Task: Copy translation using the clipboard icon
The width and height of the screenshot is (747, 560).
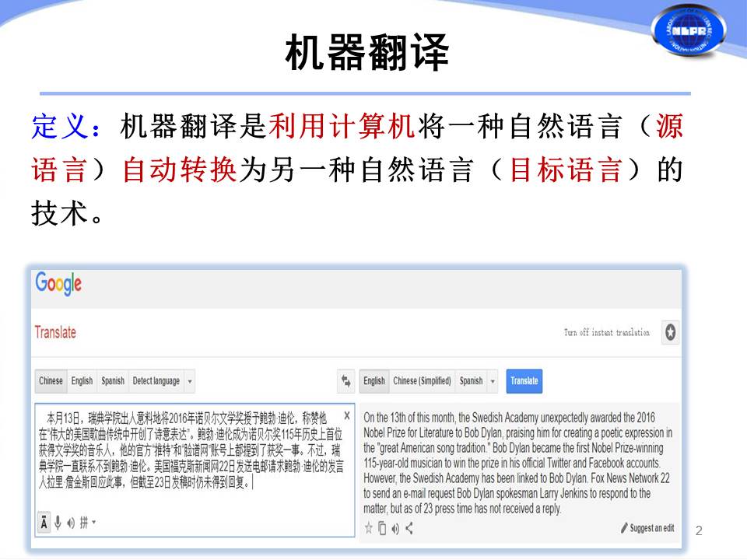Action: 382,528
